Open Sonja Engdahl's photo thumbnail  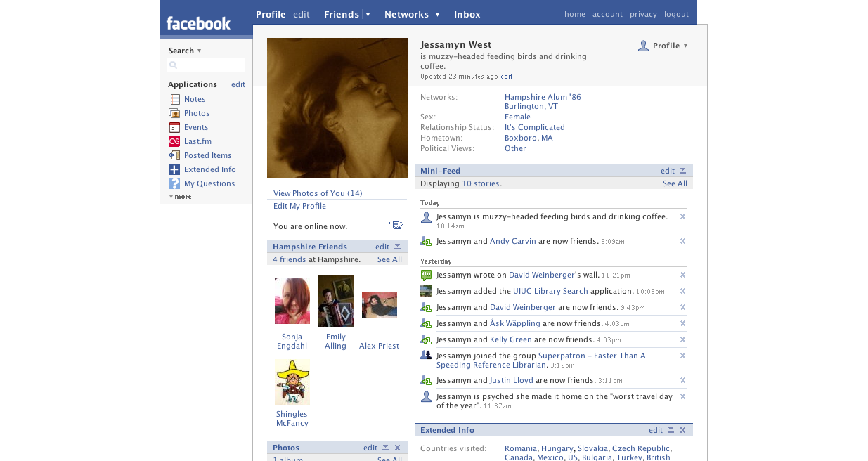tap(292, 301)
